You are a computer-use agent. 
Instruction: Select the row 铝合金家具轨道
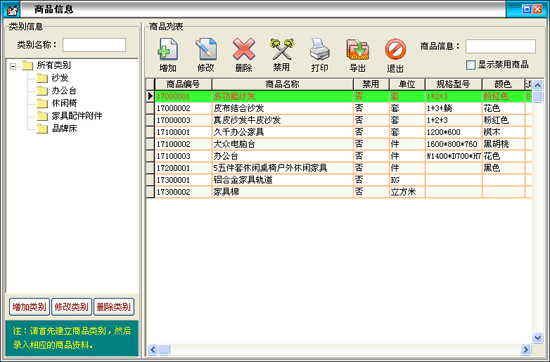point(339,180)
